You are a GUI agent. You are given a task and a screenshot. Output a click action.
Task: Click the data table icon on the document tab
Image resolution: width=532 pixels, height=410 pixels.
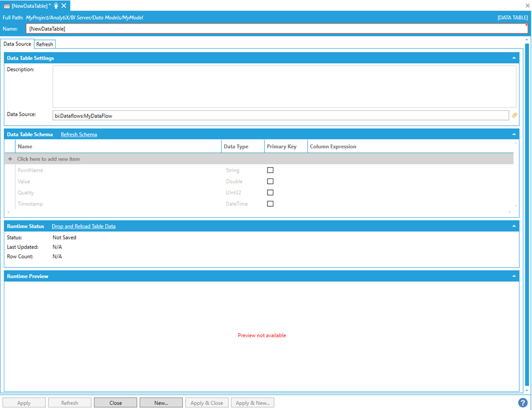pyautogui.click(x=7, y=5)
